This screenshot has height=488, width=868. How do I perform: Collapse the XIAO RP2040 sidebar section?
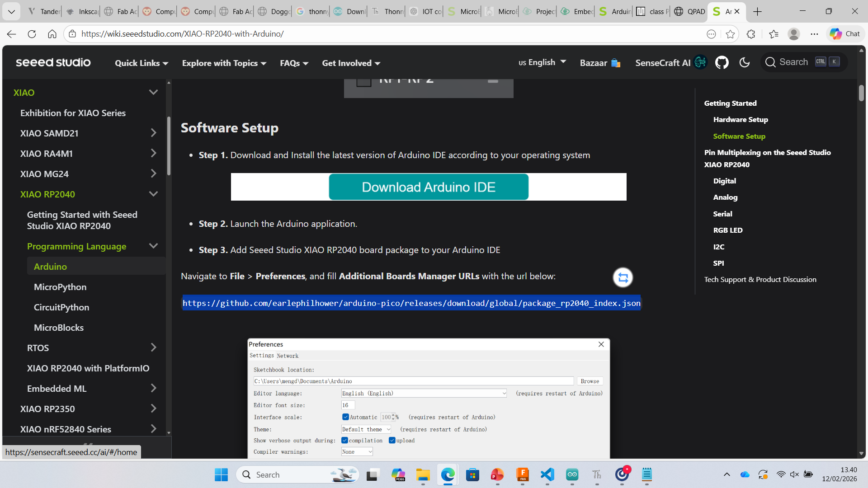[x=153, y=194]
